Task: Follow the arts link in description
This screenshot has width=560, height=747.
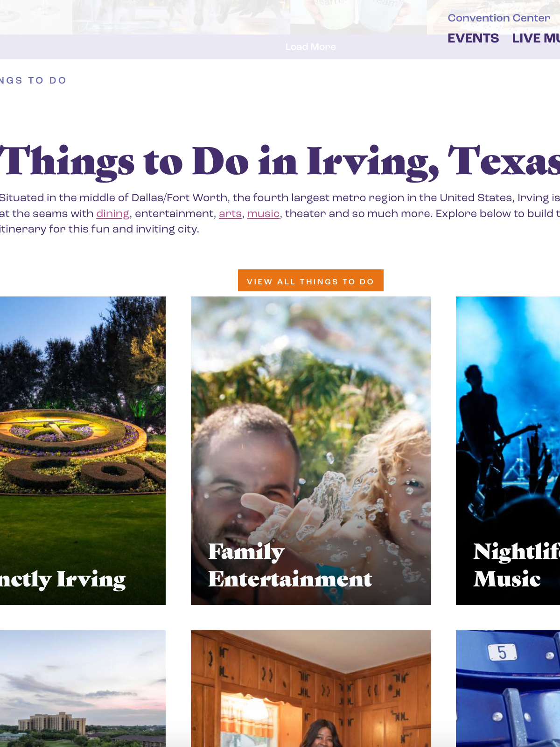Action: tap(230, 213)
